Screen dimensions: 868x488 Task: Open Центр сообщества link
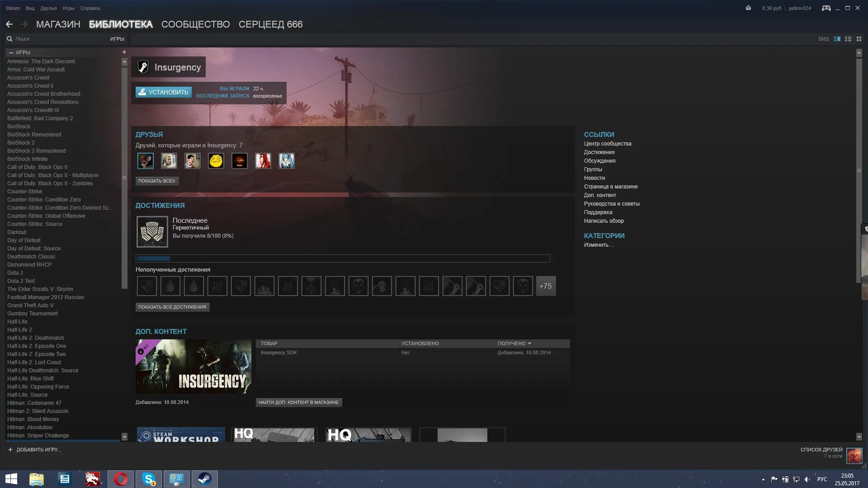click(x=608, y=144)
